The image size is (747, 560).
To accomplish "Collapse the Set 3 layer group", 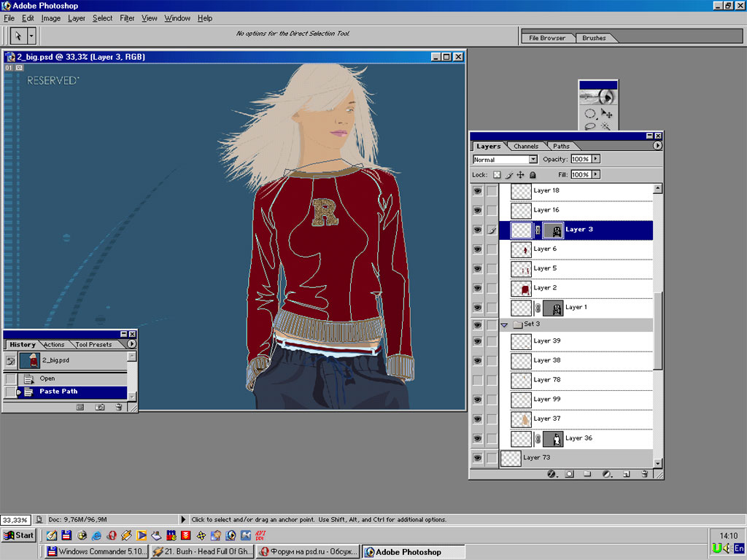I will [504, 324].
